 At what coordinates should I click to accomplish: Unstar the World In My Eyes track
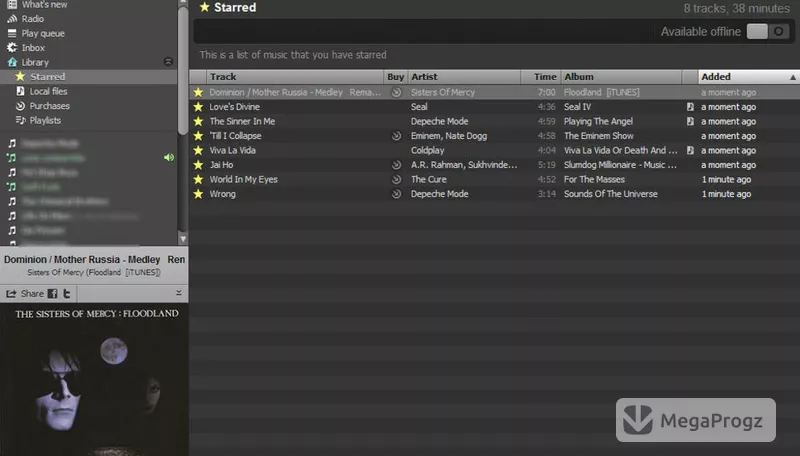pos(198,180)
